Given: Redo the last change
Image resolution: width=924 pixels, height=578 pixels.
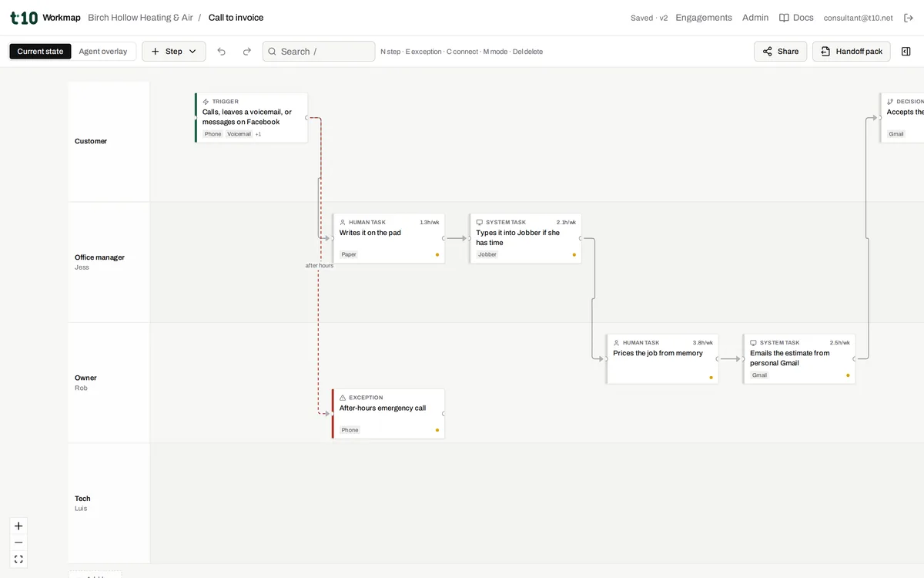Looking at the screenshot, I should [x=247, y=52].
